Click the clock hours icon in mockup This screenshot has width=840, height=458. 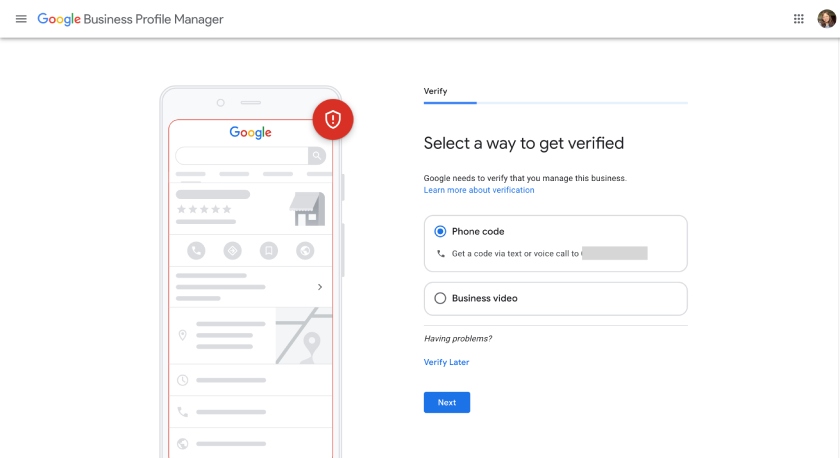click(183, 380)
